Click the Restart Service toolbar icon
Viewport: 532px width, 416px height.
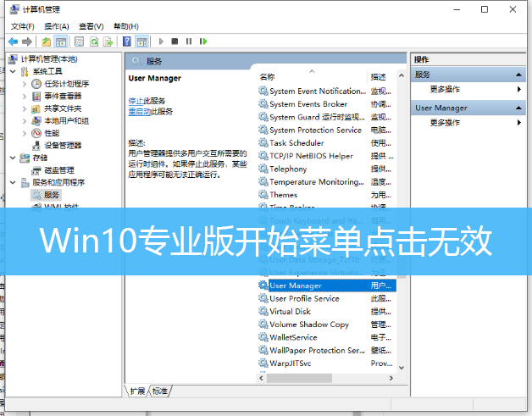203,42
